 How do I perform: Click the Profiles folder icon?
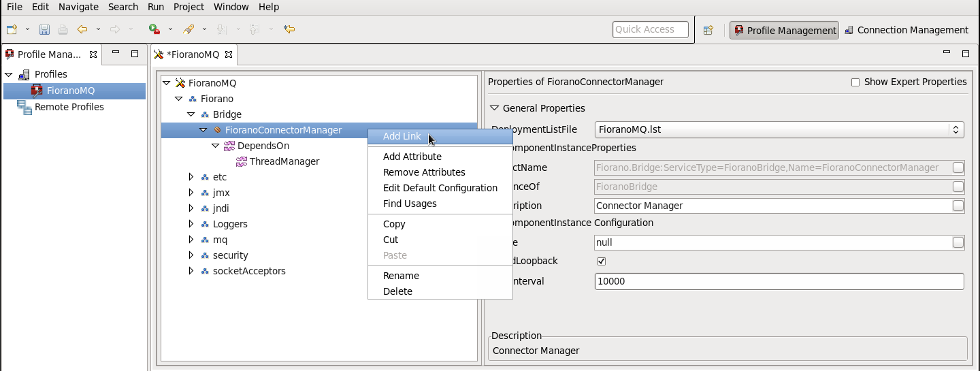pyautogui.click(x=24, y=74)
